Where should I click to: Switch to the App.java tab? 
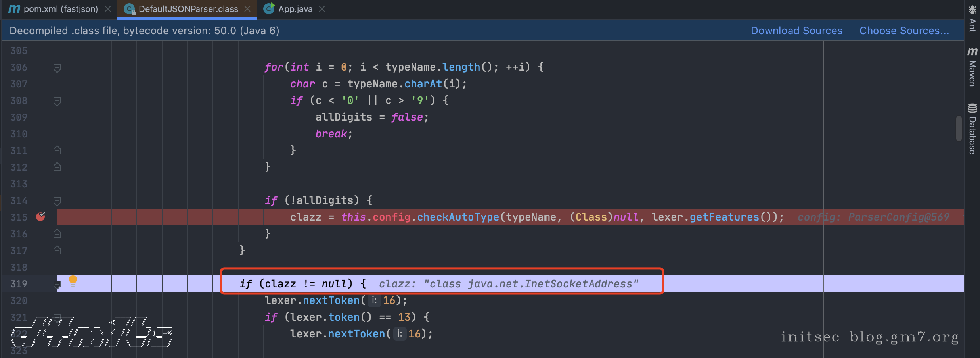(295, 9)
